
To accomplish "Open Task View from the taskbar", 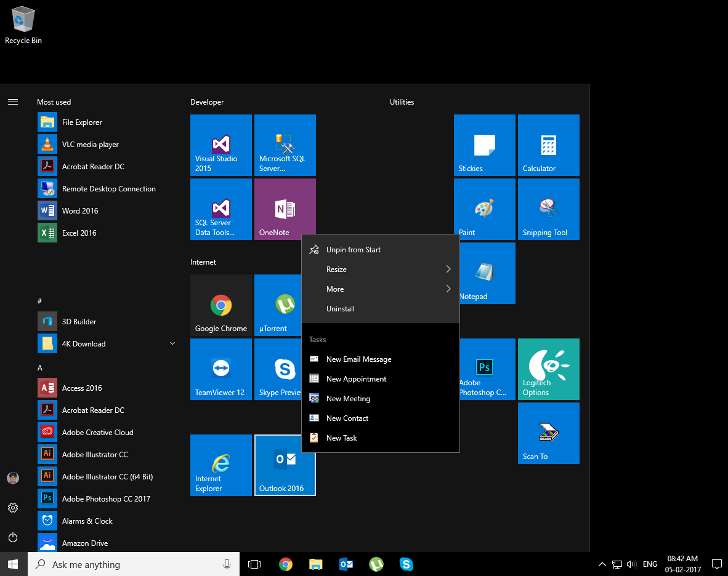I will coord(254,564).
